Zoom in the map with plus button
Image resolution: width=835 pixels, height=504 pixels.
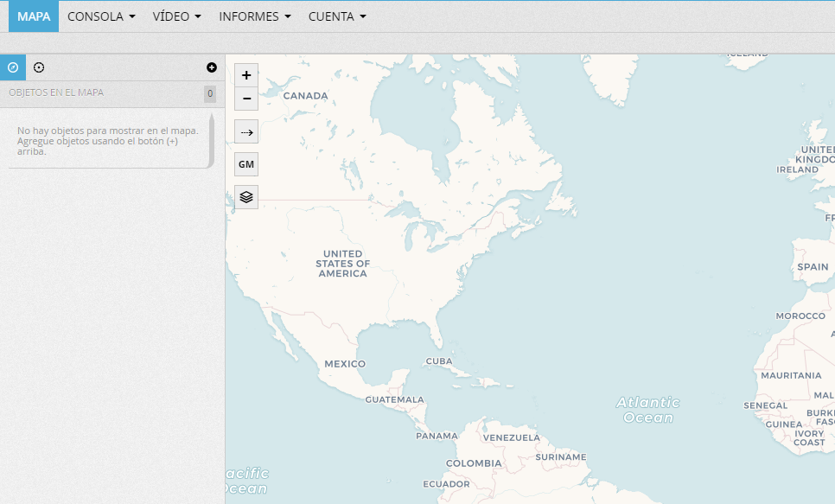point(246,75)
